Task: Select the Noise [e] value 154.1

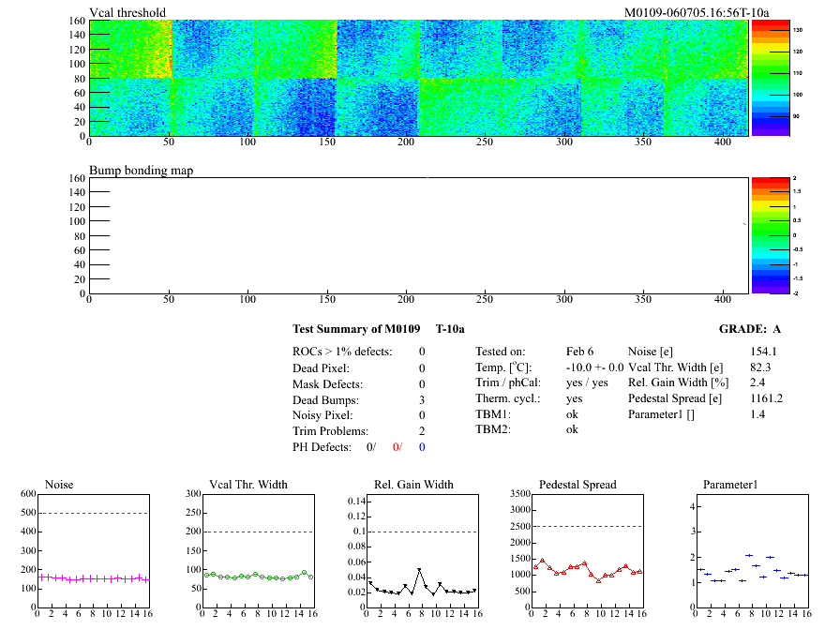Action: point(765,352)
